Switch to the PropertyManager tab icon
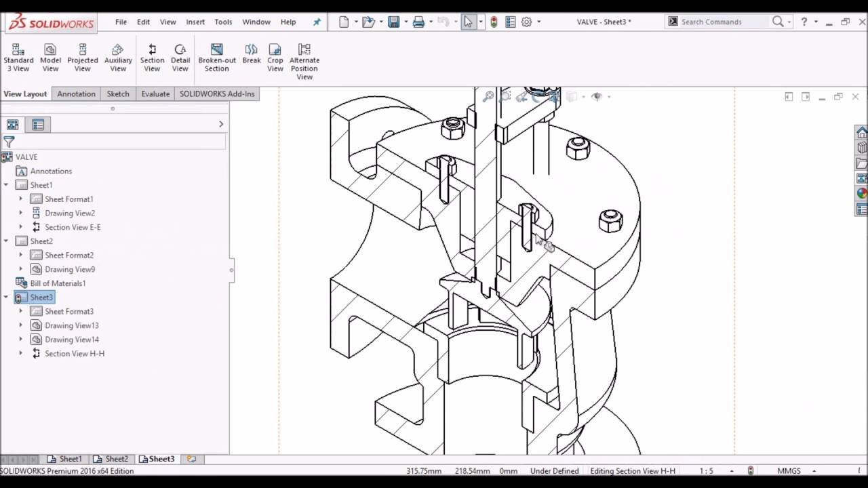868x488 pixels. point(38,125)
